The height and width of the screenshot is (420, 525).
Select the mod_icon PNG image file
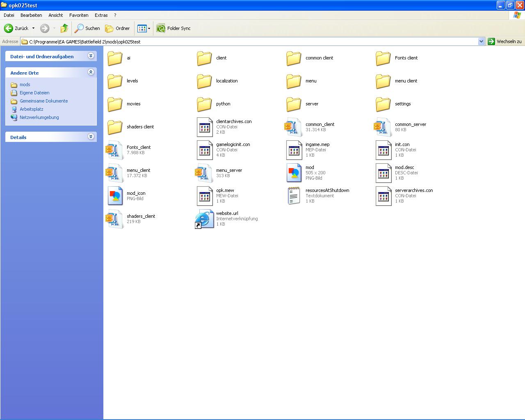pyautogui.click(x=115, y=196)
